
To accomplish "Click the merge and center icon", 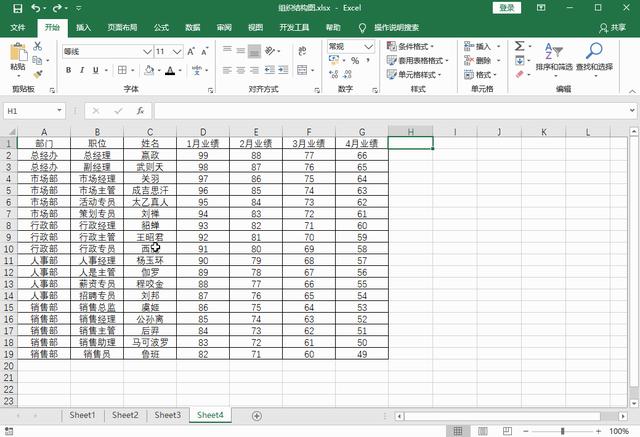I will [x=302, y=70].
